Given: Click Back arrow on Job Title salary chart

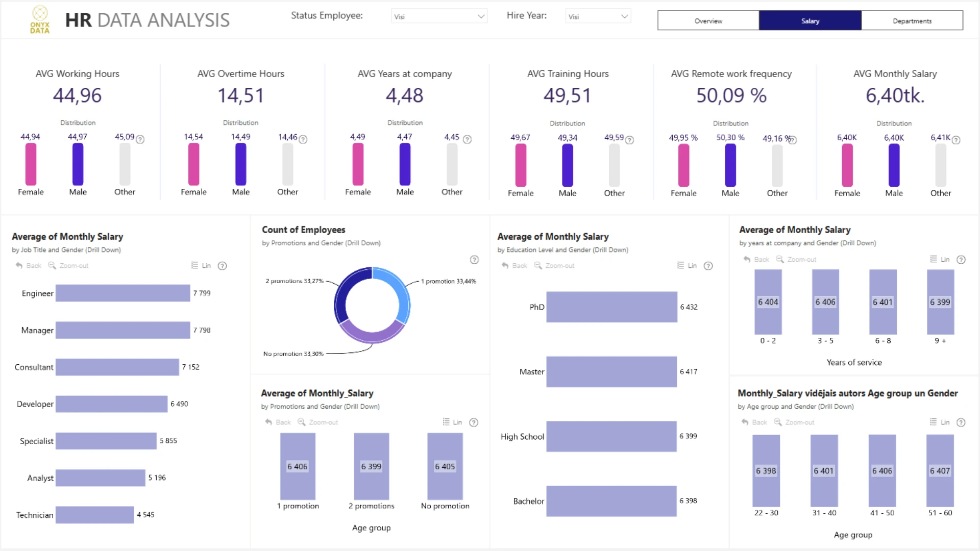Looking at the screenshot, I should 19,265.
